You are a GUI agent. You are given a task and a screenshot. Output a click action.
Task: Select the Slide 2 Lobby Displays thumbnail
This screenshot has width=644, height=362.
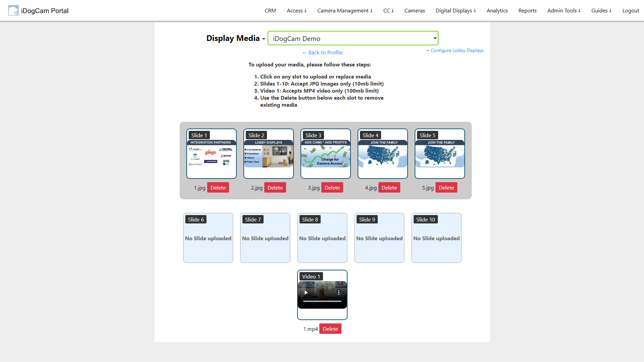269,154
